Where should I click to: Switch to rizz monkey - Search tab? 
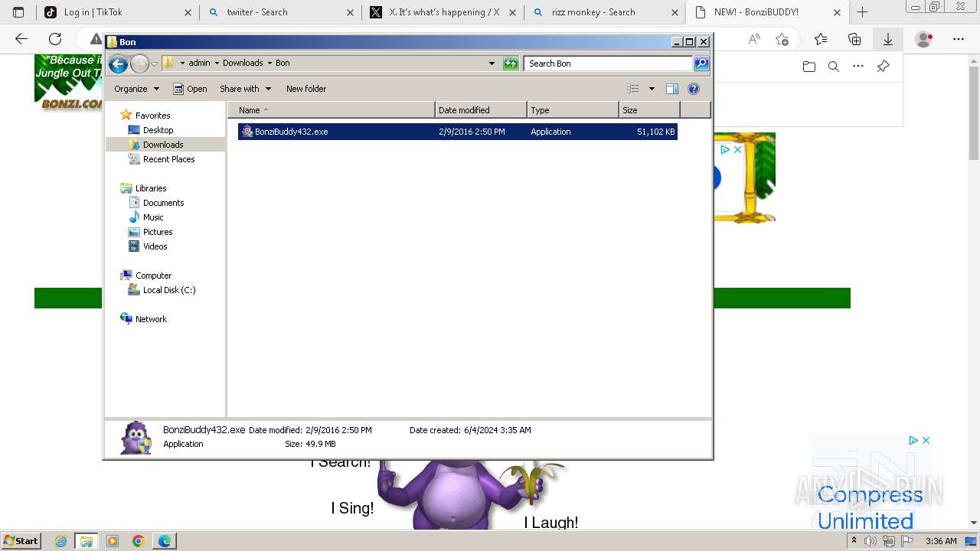(x=605, y=12)
